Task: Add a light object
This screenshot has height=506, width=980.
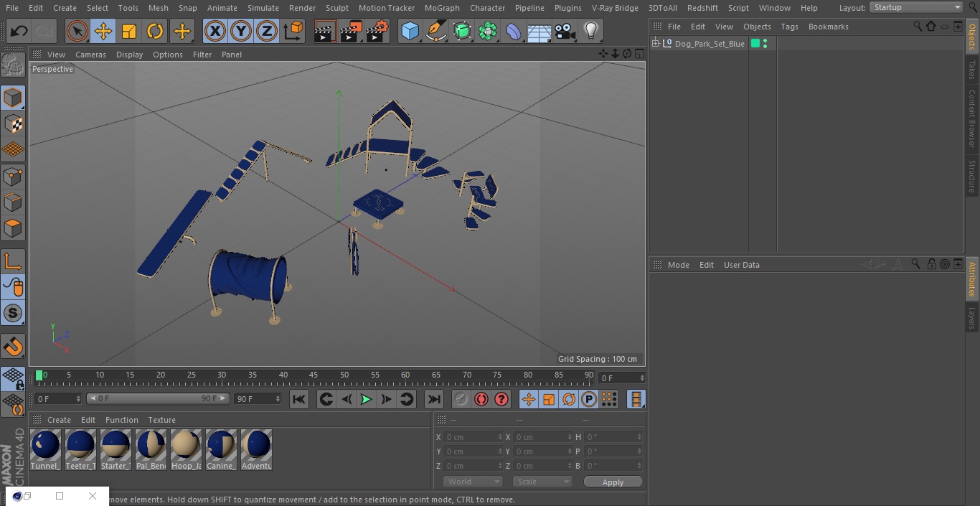Action: coord(591,31)
